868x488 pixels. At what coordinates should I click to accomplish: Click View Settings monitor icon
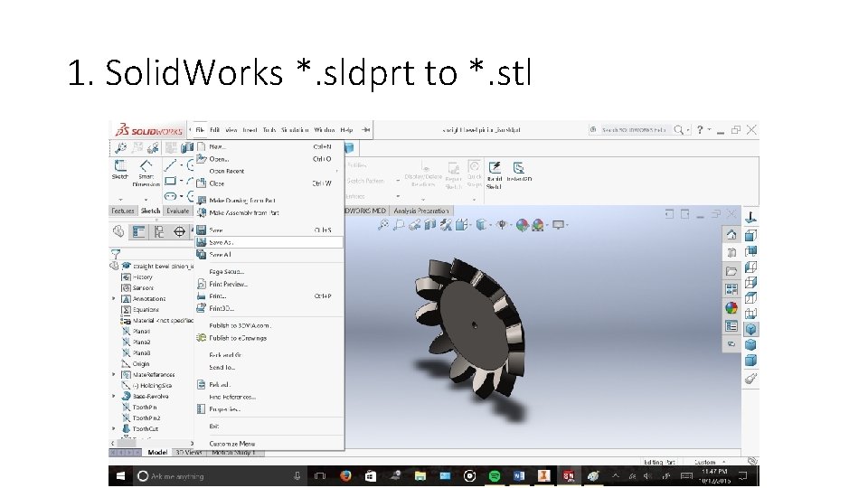pyautogui.click(x=558, y=225)
